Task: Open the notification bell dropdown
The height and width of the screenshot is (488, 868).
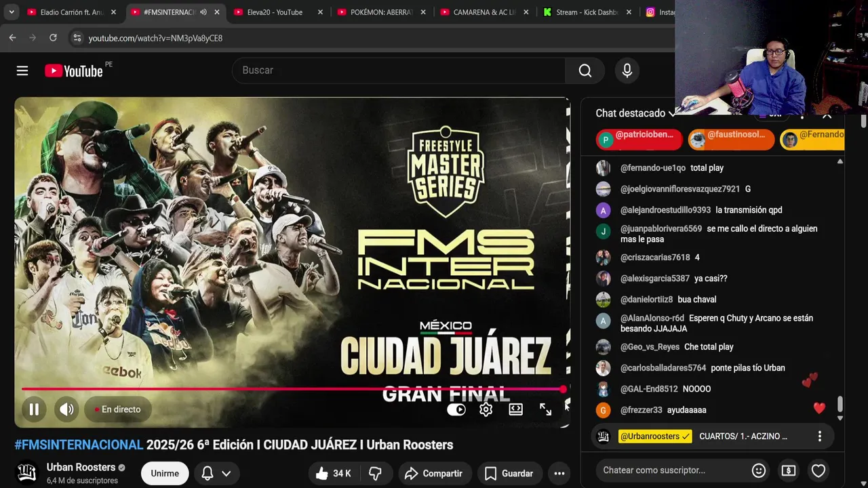Action: [217, 473]
